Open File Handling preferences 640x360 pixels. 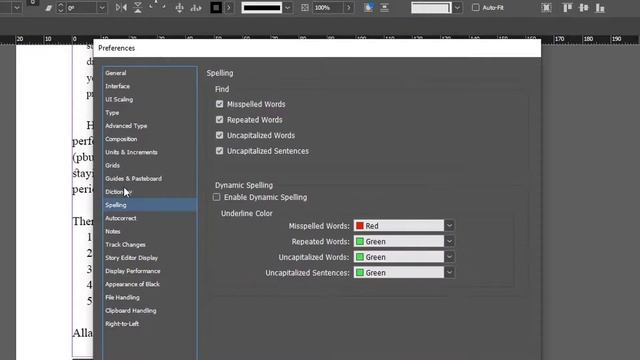coord(150,297)
